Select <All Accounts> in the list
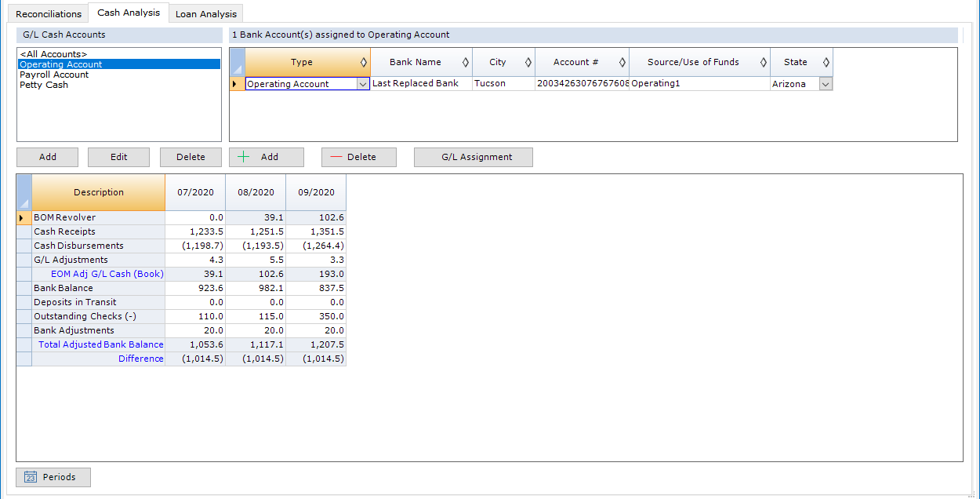 pos(53,54)
